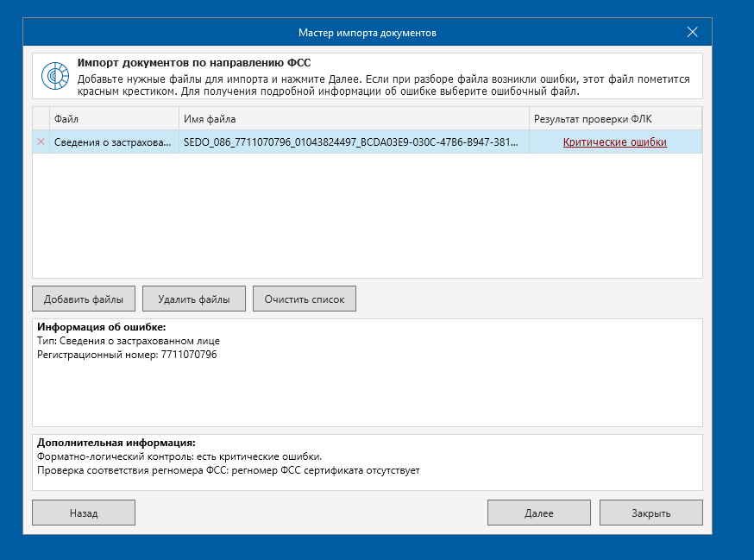Select the SEDO_086_7711070796 file name cell

coord(354,142)
